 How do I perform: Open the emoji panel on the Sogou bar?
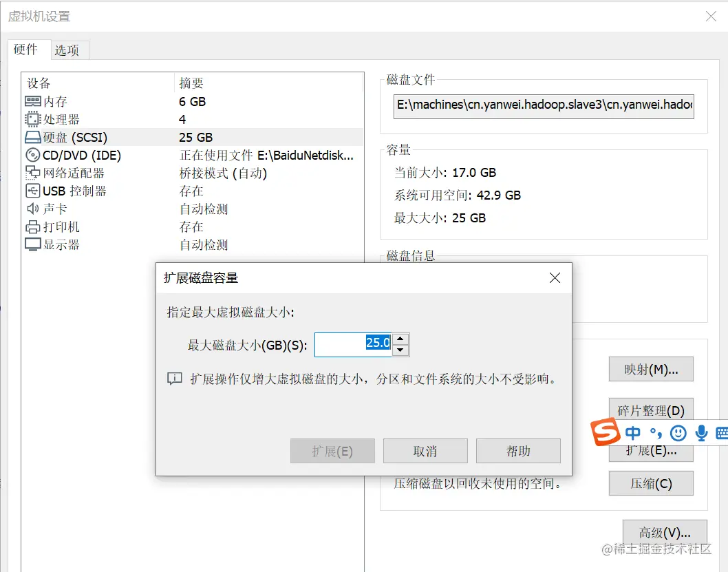click(x=678, y=433)
